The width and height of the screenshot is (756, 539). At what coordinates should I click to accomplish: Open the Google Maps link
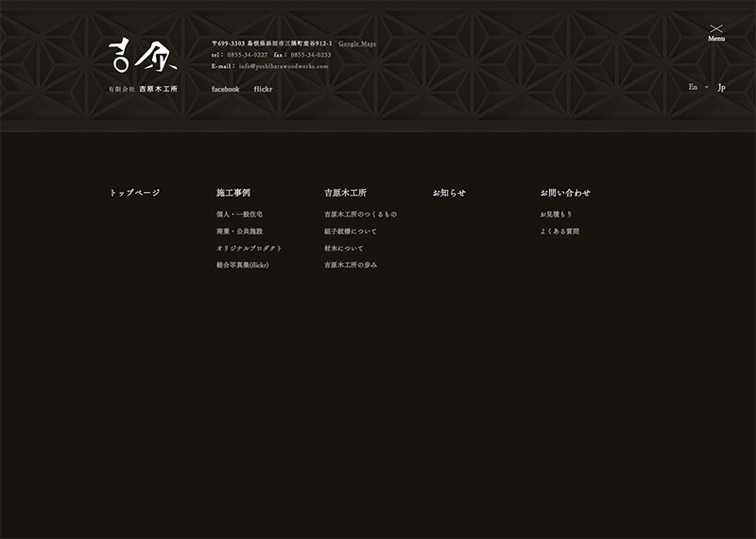pos(357,43)
